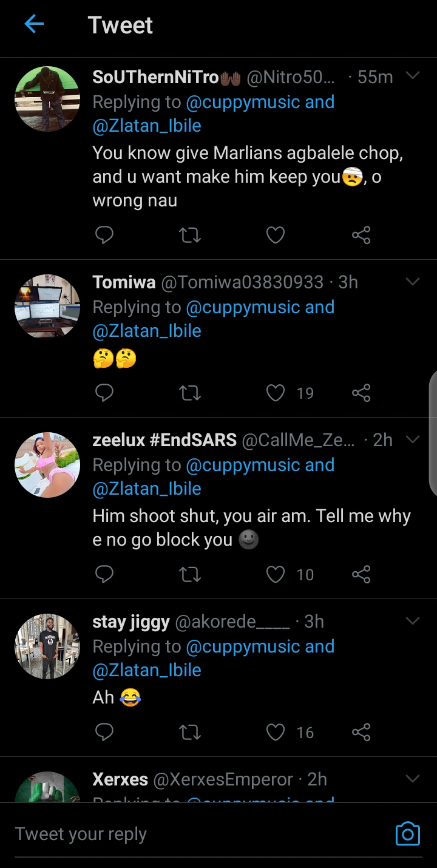Open zeelux #EndSARS profile picture

pyautogui.click(x=47, y=465)
